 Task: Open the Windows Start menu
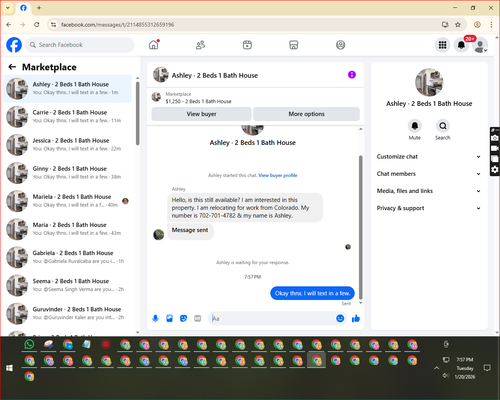tap(9, 368)
